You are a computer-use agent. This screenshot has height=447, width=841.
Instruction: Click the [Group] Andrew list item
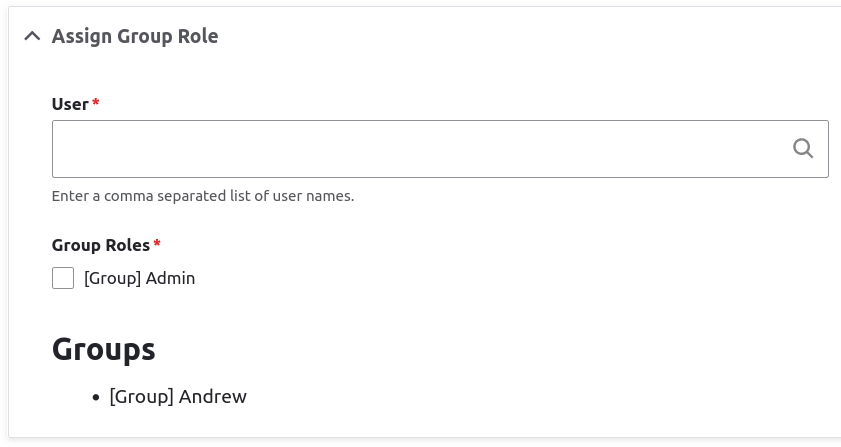[178, 397]
